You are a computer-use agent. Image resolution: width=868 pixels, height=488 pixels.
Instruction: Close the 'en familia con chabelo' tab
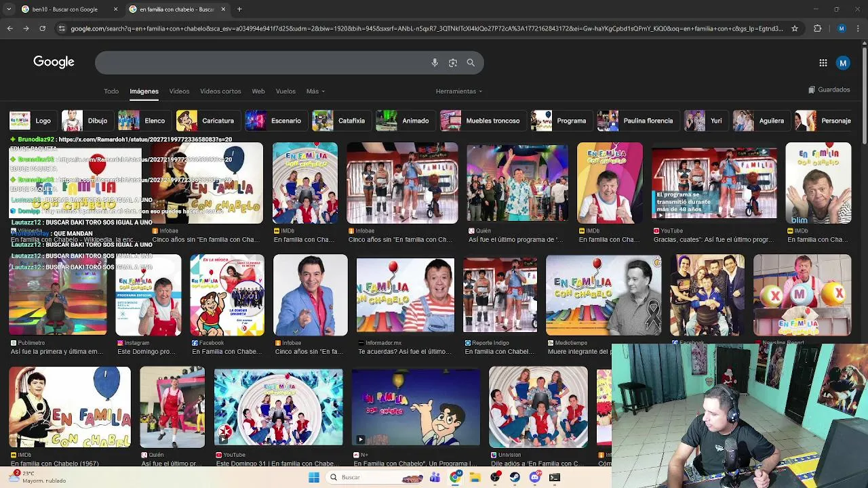[223, 9]
